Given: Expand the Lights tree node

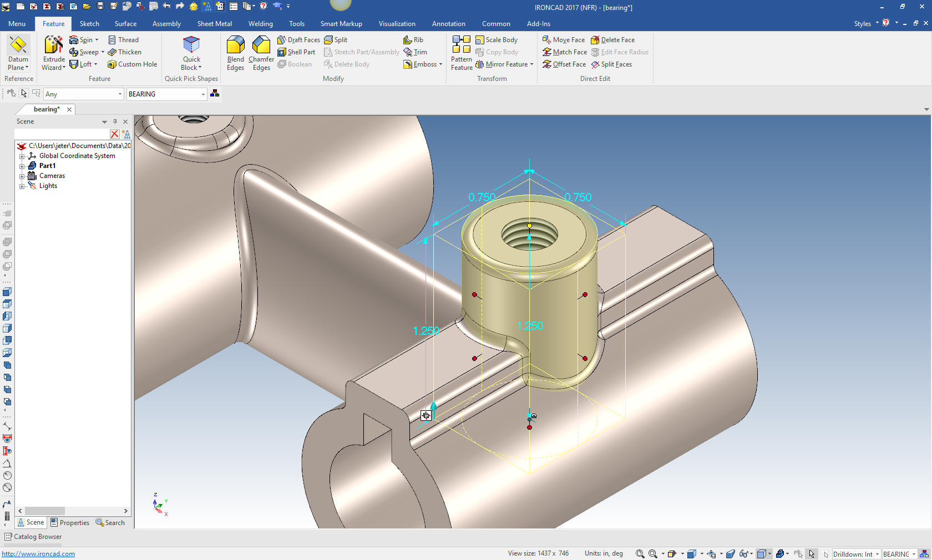Looking at the screenshot, I should (22, 186).
